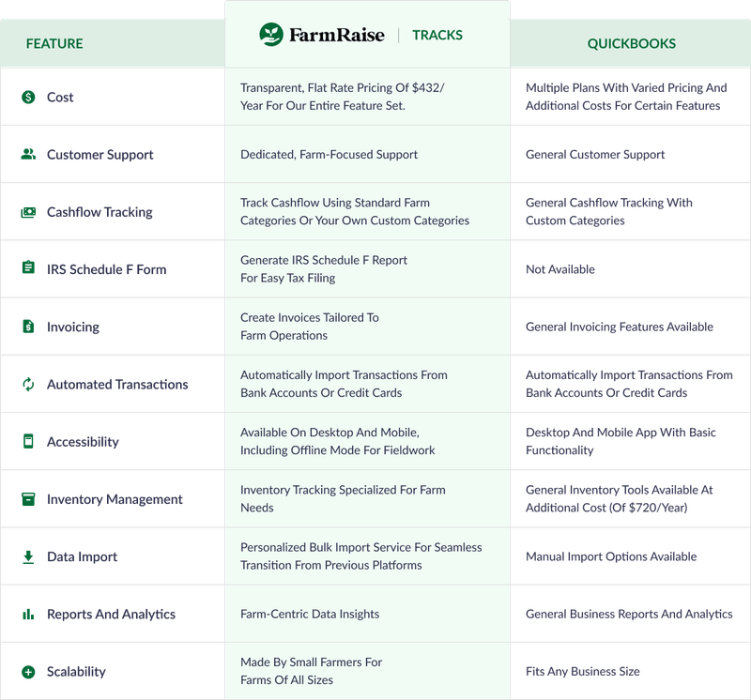
Task: Switch to the QUICKBOOKS column header
Action: tap(631, 43)
